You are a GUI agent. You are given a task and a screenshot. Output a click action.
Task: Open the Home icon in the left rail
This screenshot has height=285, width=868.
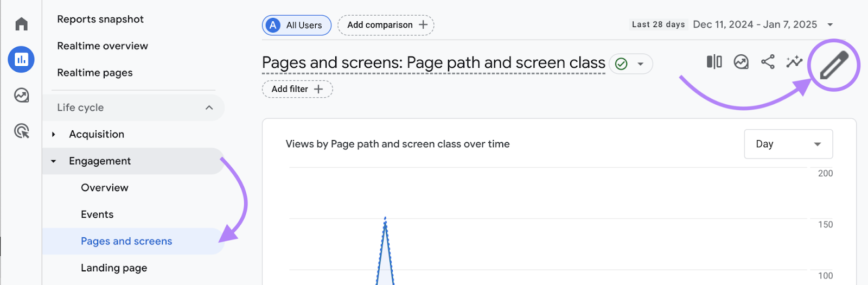point(21,24)
